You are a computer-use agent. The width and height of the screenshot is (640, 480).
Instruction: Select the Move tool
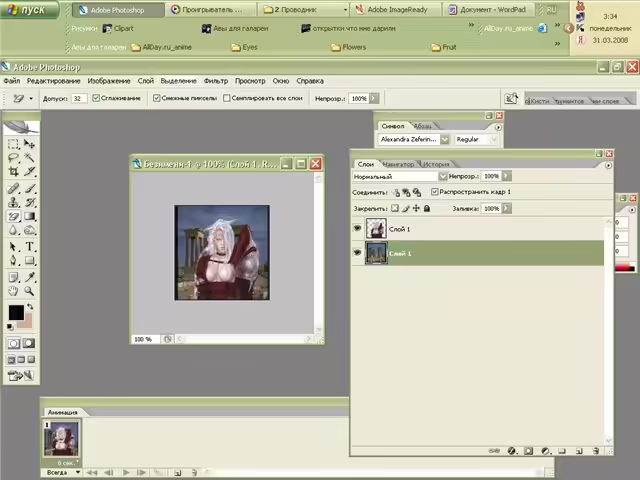coord(29,144)
